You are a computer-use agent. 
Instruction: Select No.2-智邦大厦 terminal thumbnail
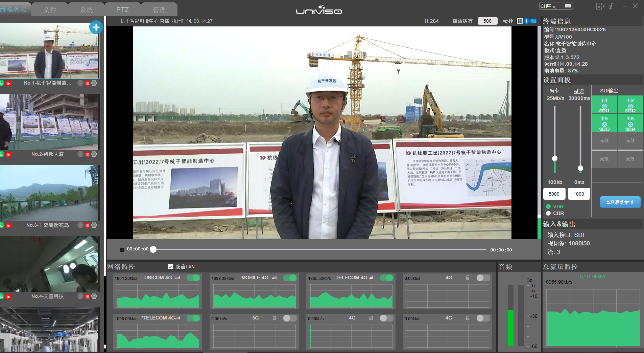[49, 122]
